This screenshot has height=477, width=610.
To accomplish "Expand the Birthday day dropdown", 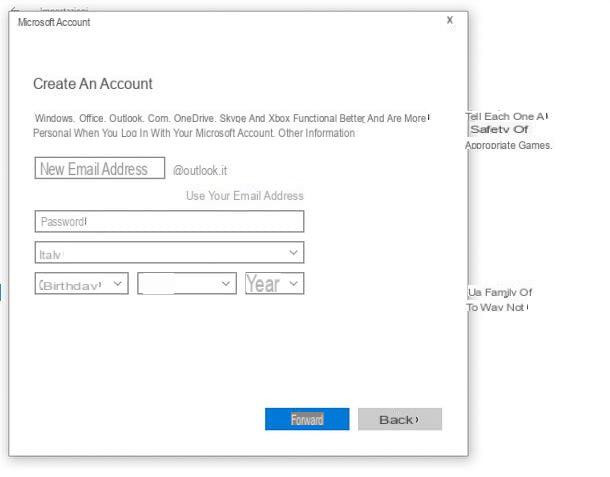I will click(81, 284).
